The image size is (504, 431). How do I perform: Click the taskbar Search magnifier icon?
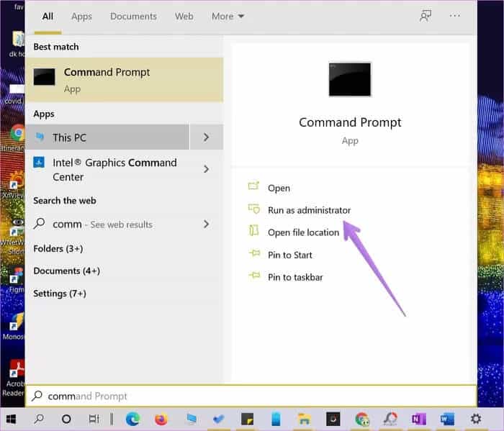pyautogui.click(x=39, y=419)
